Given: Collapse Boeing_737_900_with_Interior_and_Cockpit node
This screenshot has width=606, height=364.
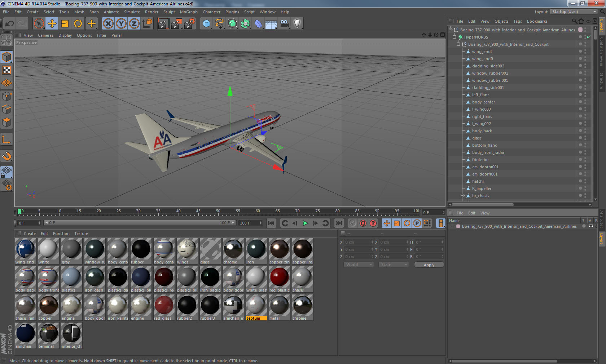Looking at the screenshot, I should [x=458, y=44].
